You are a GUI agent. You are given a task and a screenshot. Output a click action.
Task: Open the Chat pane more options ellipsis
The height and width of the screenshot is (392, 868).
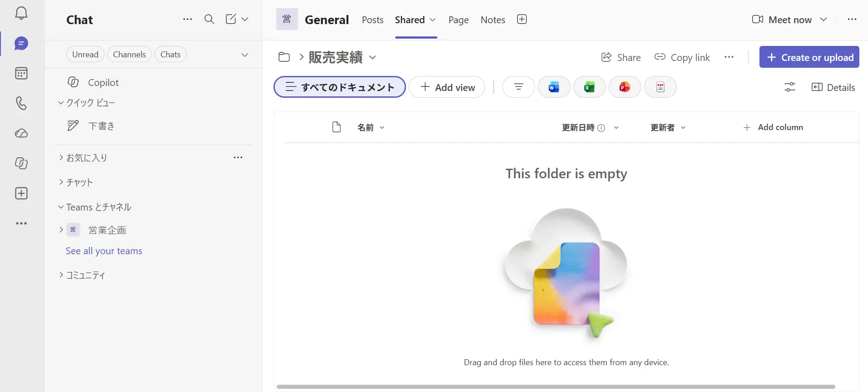pyautogui.click(x=188, y=19)
